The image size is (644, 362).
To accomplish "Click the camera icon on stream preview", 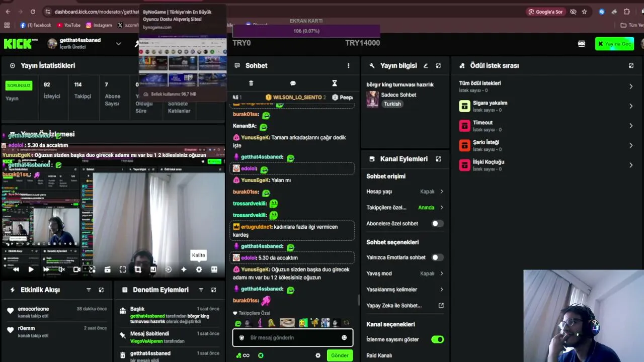I will (x=77, y=269).
